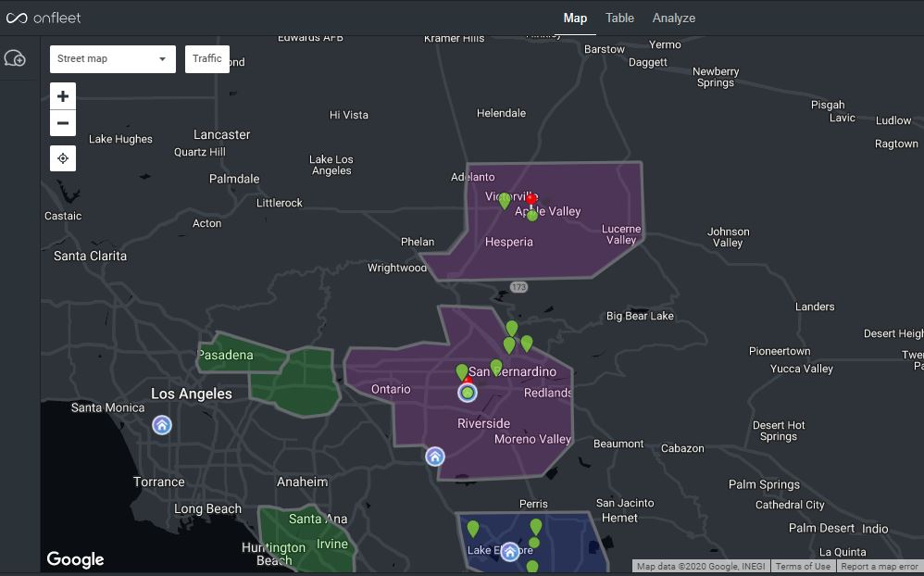Switch to the Table tab
The image size is (924, 576).
619,18
